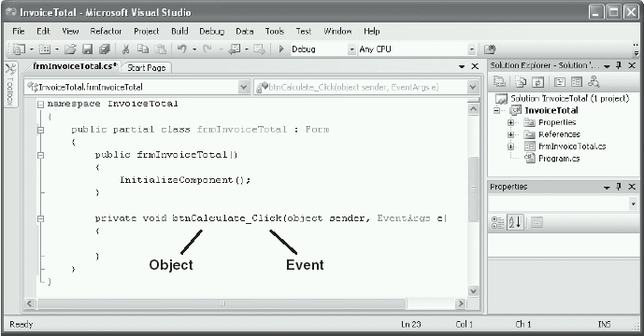644x336 pixels.
Task: Click Refresh icon in Solution Explorer toolbar
Action: (537, 82)
